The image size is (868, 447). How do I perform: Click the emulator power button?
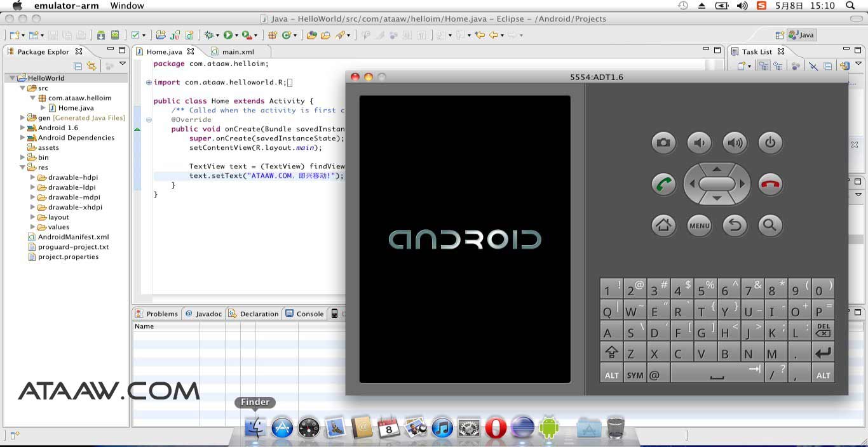[770, 142]
